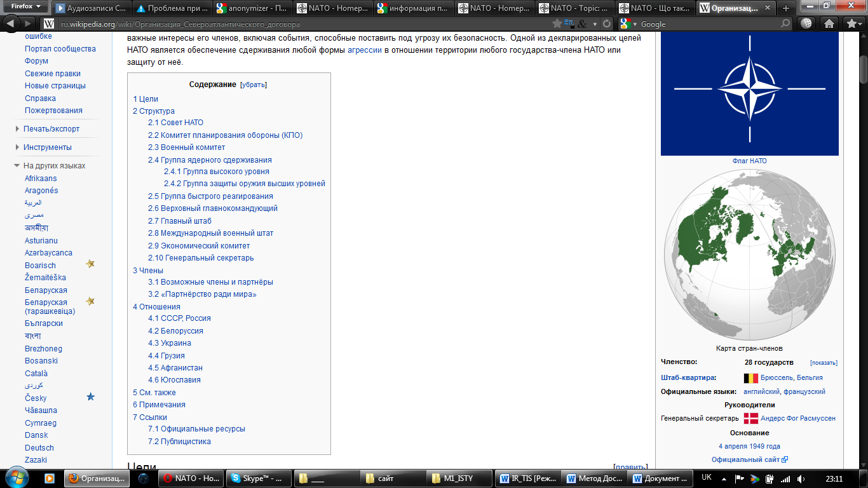Screen dimensions: 868x488
Task: Open the IR_TIS Word document in taskbar
Action: tap(529, 478)
